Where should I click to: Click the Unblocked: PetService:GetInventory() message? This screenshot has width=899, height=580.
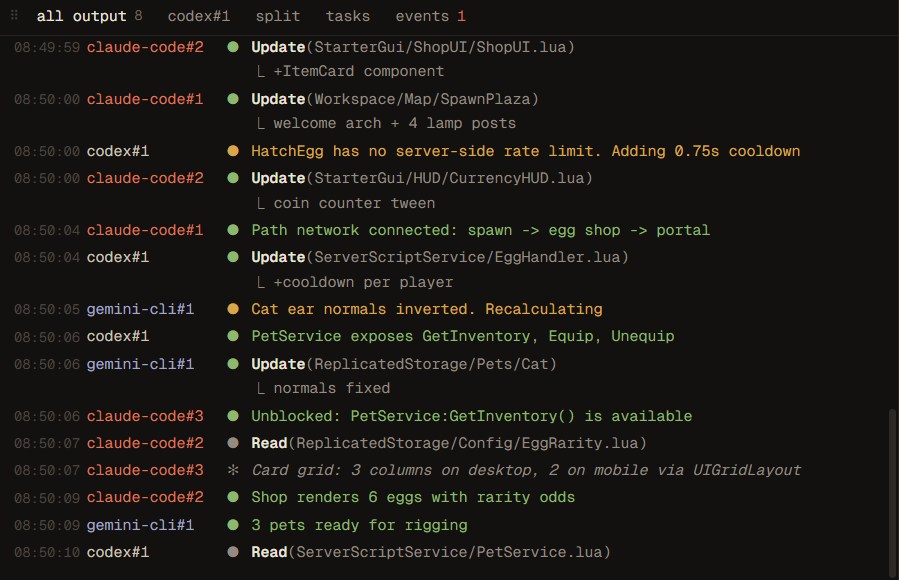pos(472,416)
